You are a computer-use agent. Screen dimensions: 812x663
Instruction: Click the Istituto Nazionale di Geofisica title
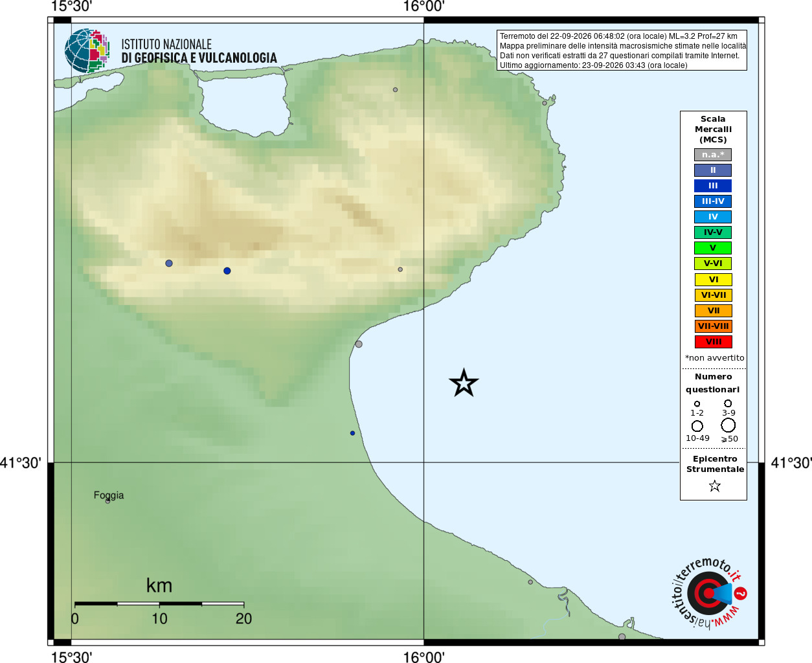pyautogui.click(x=199, y=51)
